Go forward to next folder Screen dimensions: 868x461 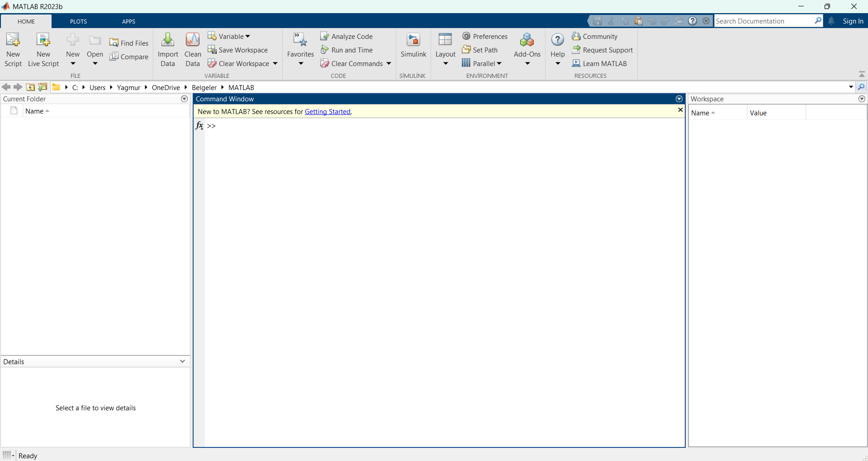[x=18, y=87]
